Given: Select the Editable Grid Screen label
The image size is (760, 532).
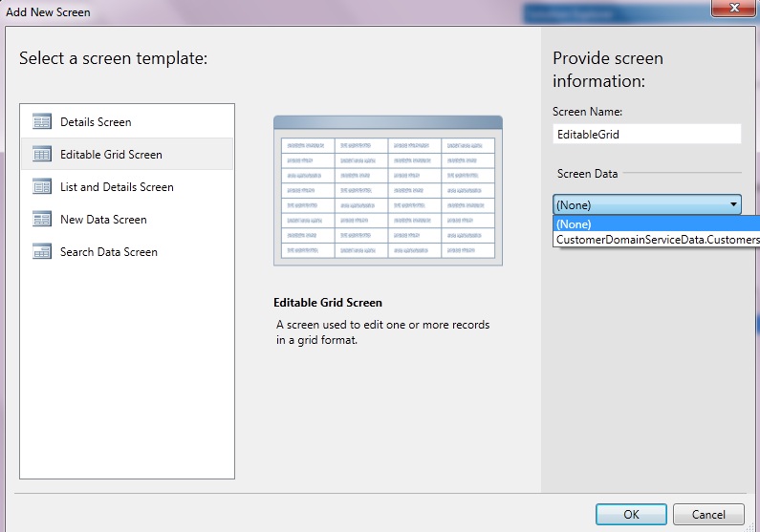Looking at the screenshot, I should [x=111, y=155].
